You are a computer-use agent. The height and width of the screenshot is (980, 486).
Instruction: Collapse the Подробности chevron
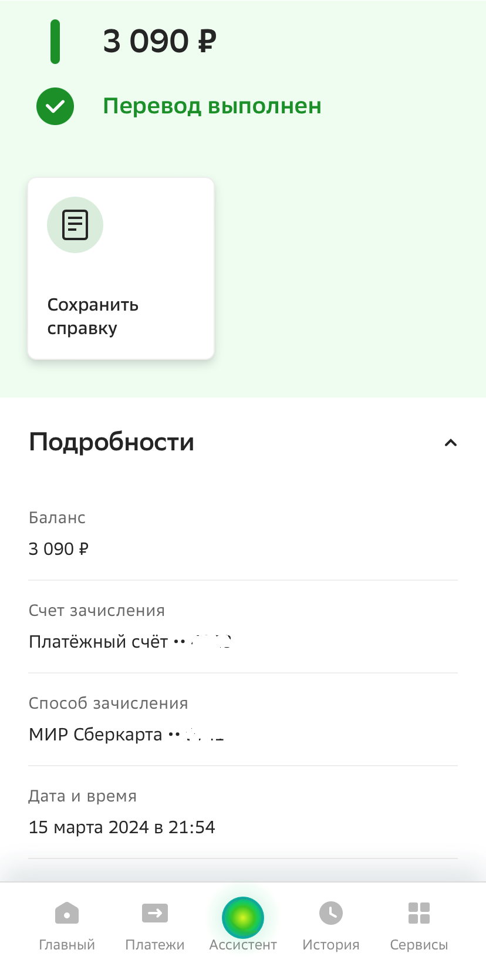450,443
